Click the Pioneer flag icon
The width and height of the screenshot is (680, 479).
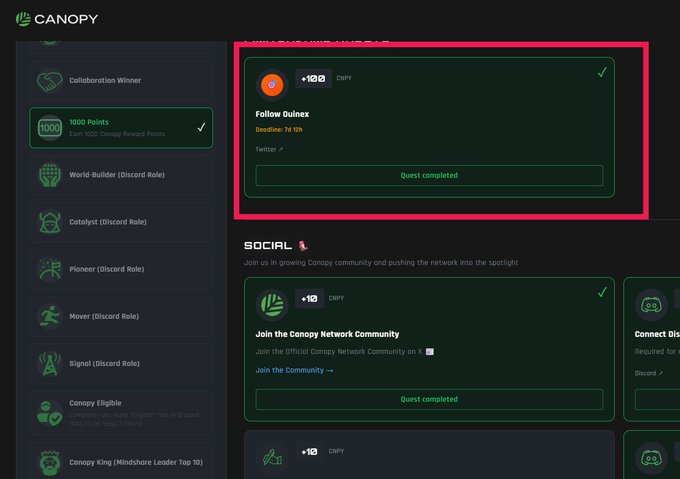pyautogui.click(x=49, y=269)
